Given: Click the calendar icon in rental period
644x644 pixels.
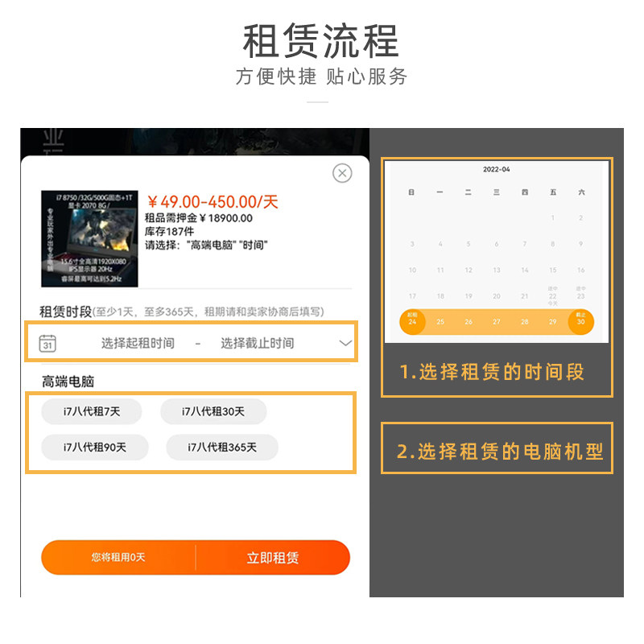Looking at the screenshot, I should click(x=47, y=344).
